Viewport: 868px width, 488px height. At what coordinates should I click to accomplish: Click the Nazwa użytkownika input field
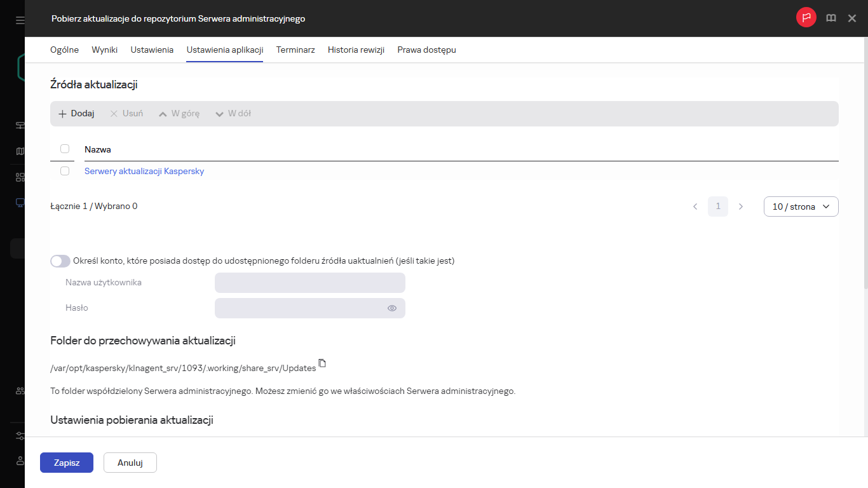click(310, 283)
